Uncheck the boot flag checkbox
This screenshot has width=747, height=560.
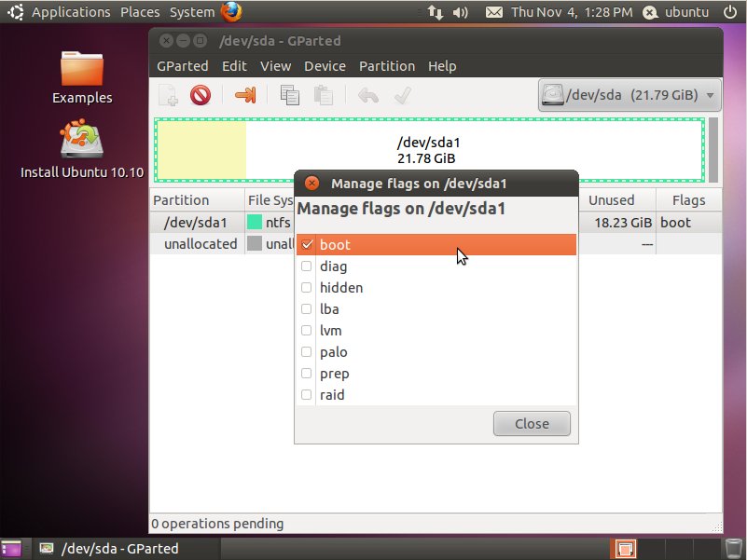[307, 245]
